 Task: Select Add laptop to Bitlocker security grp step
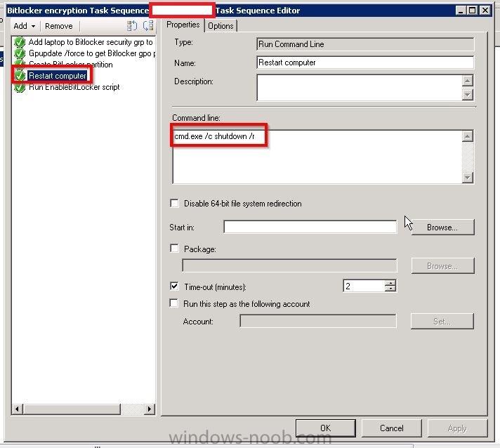pyautogui.click(x=91, y=42)
